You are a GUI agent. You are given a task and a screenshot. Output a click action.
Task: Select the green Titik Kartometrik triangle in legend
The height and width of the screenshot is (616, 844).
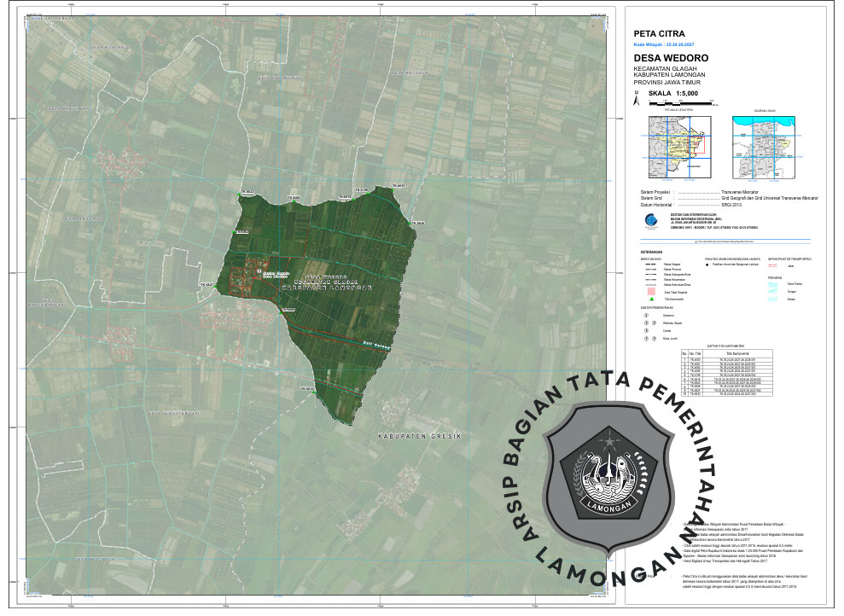coord(650,299)
